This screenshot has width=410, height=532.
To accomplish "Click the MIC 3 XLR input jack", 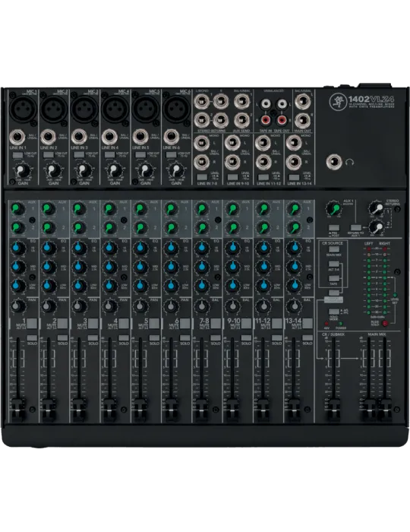I will [x=84, y=108].
